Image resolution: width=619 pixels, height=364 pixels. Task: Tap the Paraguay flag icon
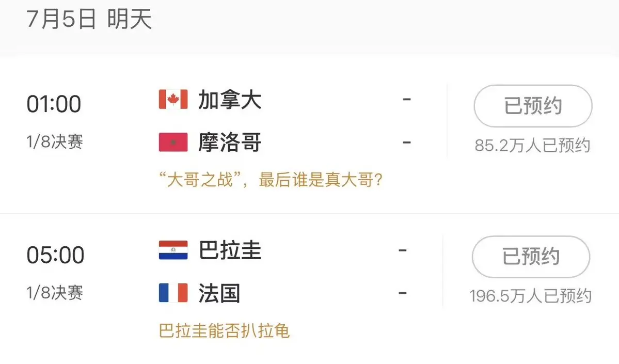173,250
